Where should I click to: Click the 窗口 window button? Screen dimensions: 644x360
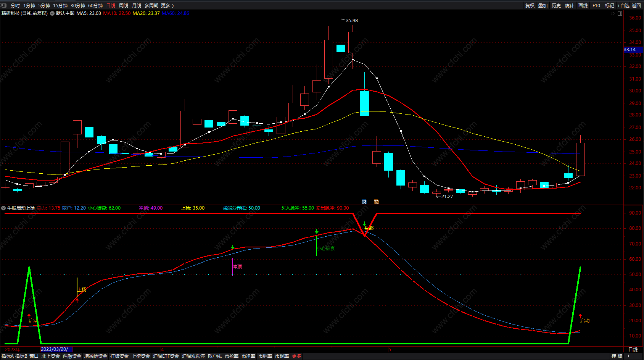(x=34, y=356)
